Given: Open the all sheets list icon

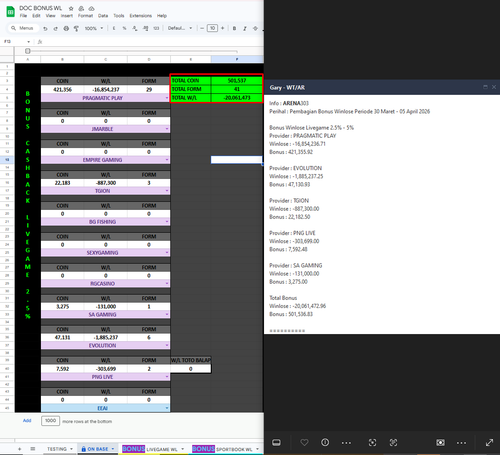Looking at the screenshot, I should click(33, 449).
